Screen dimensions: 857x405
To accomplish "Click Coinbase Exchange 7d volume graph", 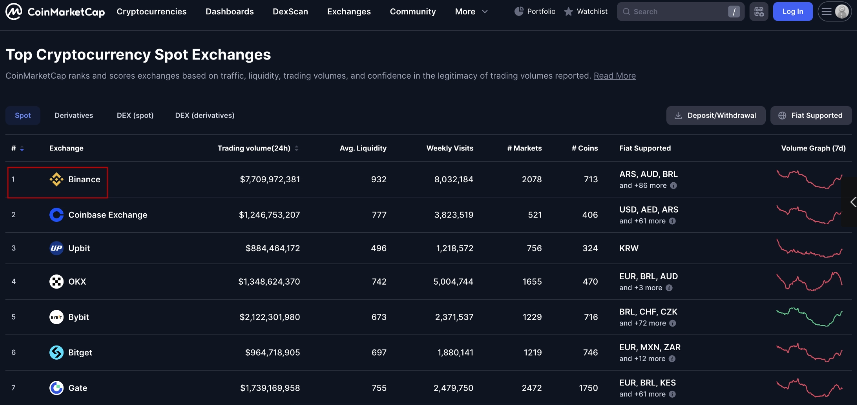I will [809, 214].
